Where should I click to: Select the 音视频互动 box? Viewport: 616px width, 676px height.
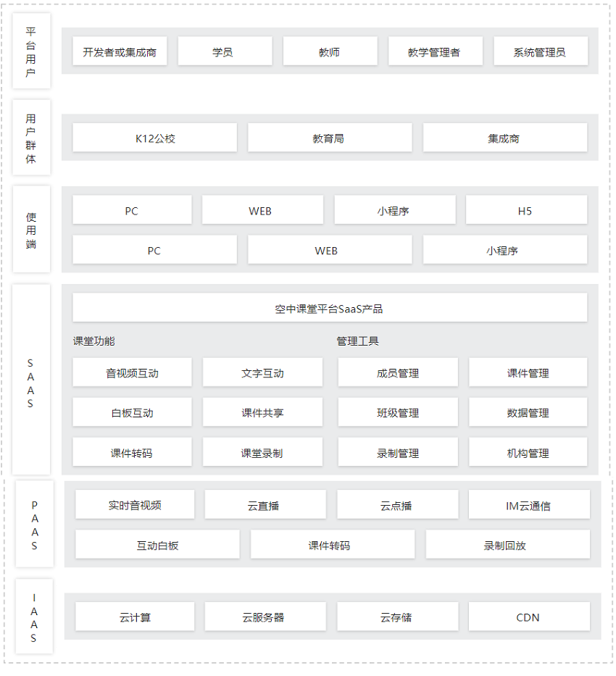pos(132,372)
